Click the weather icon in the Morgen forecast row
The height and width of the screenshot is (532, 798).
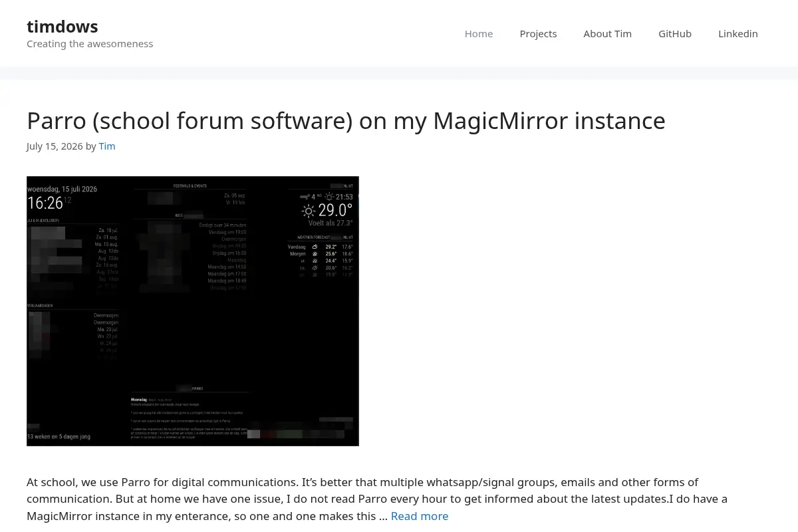tap(315, 254)
